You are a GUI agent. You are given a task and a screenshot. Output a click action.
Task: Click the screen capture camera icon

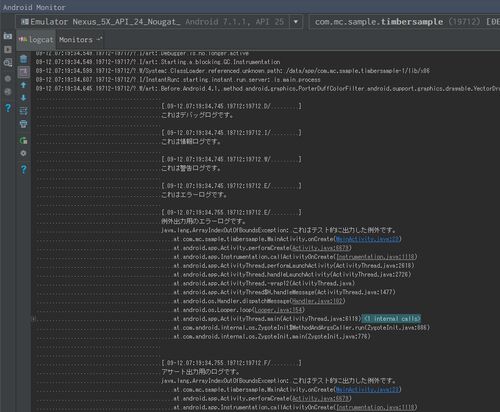[8, 36]
